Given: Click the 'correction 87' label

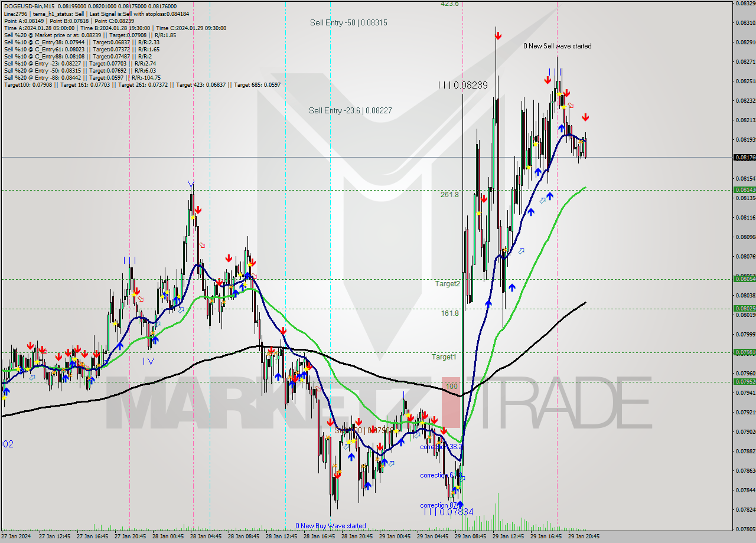Looking at the screenshot, I should (440, 505).
